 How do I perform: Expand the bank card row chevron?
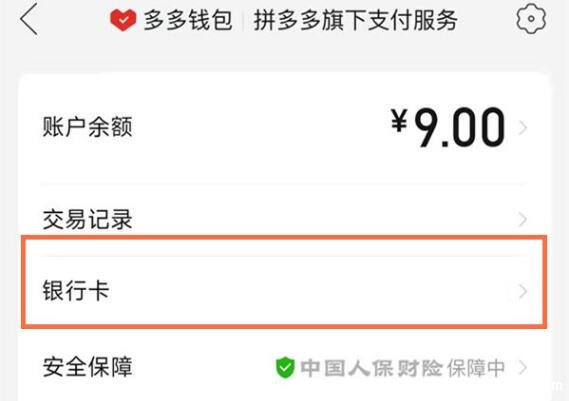click(x=523, y=291)
